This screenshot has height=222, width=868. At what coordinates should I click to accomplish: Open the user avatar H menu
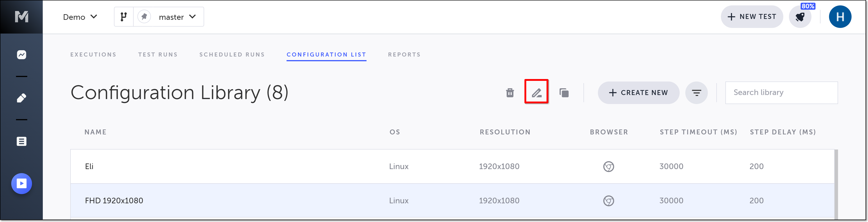click(840, 17)
